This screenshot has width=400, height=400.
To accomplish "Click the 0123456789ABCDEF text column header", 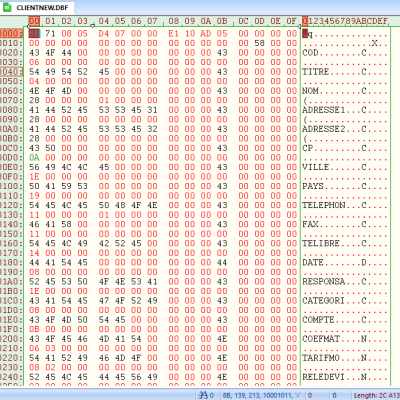I will point(345,21).
